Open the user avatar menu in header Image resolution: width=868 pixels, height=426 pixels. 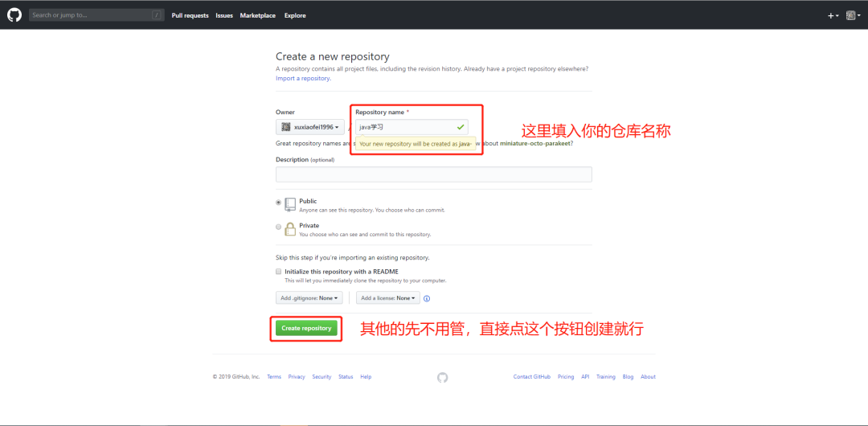pos(853,15)
